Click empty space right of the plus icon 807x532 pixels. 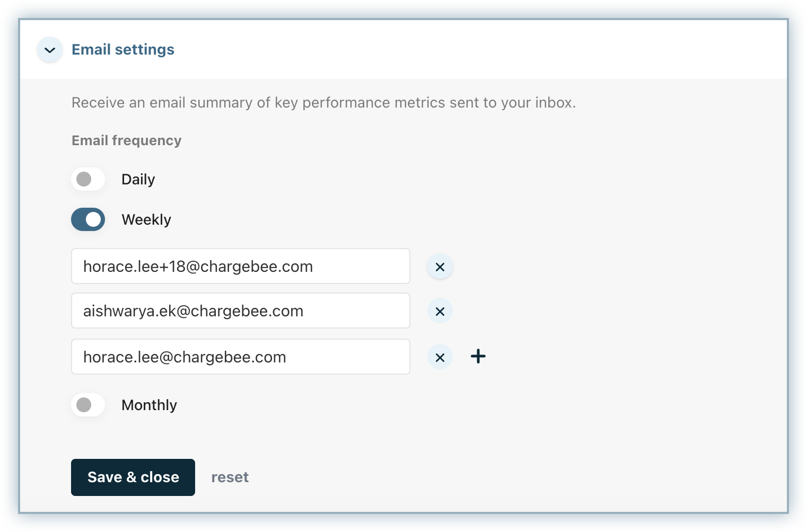(610, 356)
